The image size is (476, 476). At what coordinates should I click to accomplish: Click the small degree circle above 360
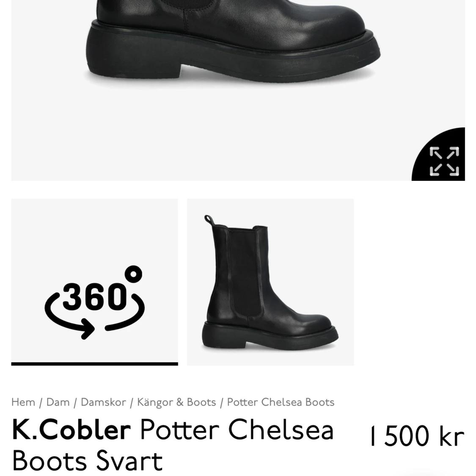(x=133, y=274)
